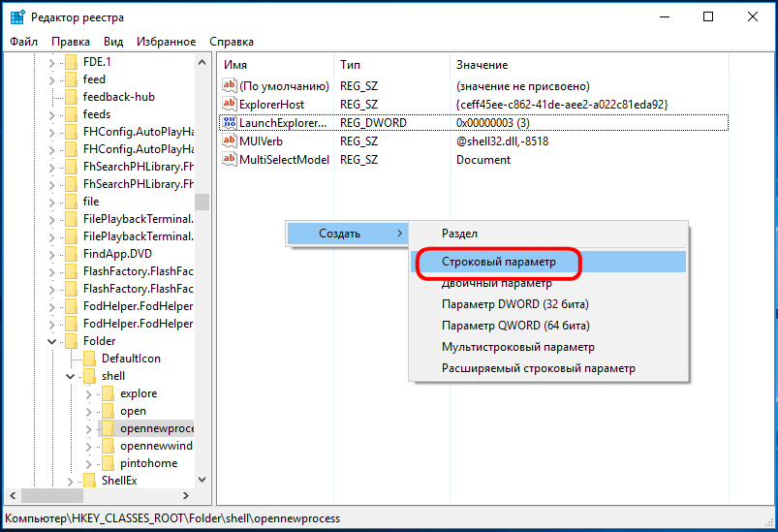The width and height of the screenshot is (778, 532).
Task: Click the string icon of MUIVerb value
Action: (230, 141)
